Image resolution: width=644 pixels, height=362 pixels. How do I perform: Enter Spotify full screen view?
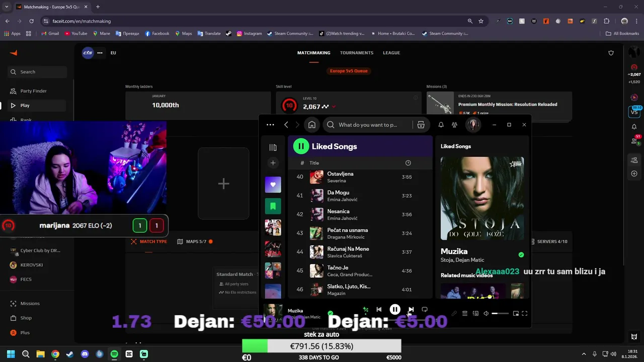525,314
